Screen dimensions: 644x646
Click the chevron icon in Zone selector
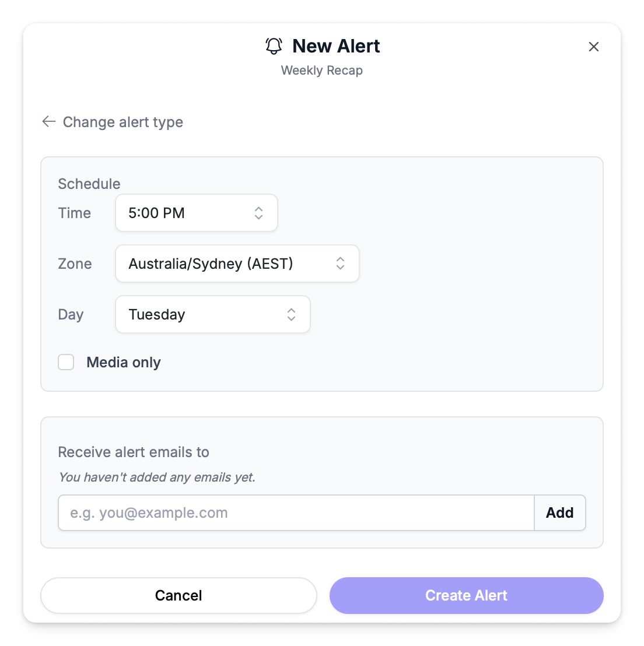[340, 264]
